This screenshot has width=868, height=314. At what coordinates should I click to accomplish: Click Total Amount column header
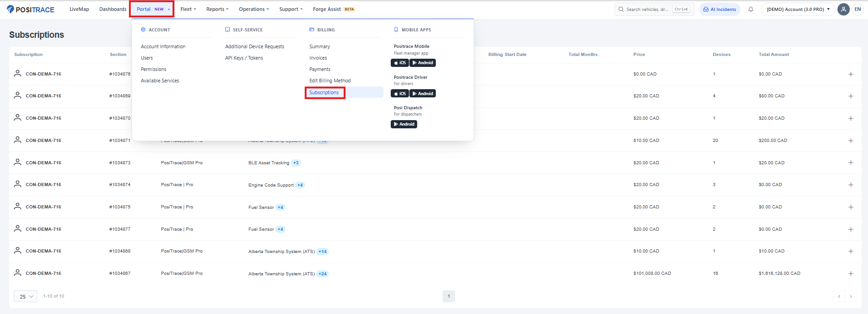tap(774, 55)
